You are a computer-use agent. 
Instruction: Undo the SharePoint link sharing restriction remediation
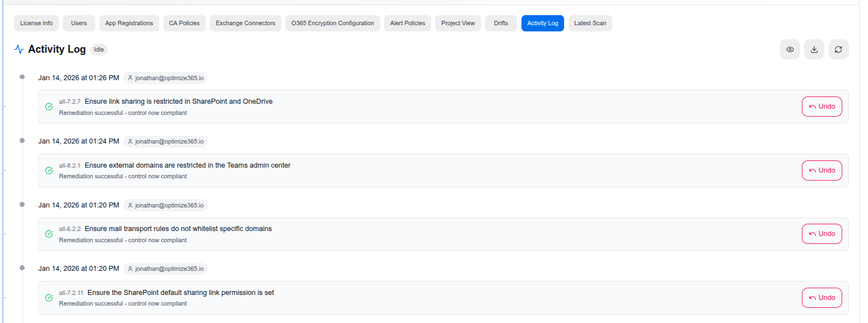(x=821, y=107)
